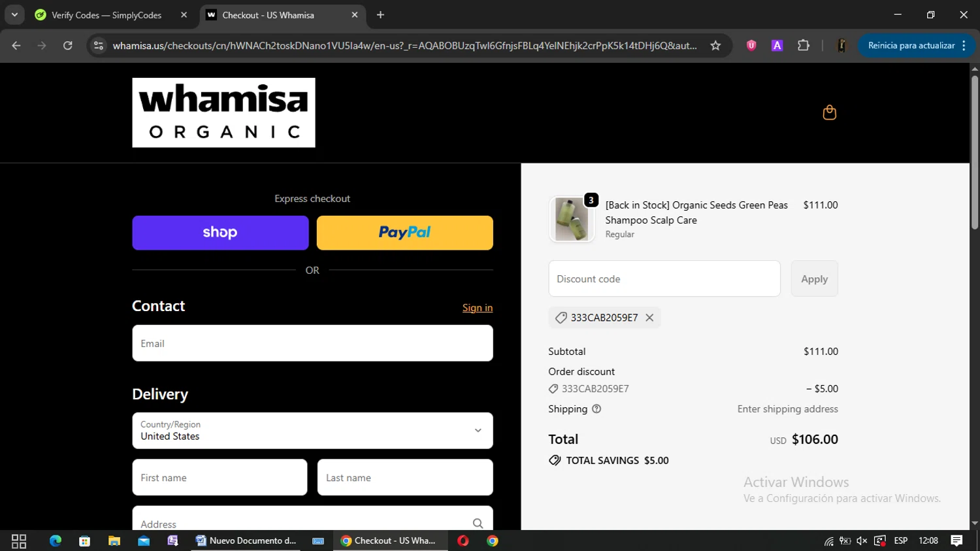
Task: Click the address search magnifier icon
Action: (478, 524)
